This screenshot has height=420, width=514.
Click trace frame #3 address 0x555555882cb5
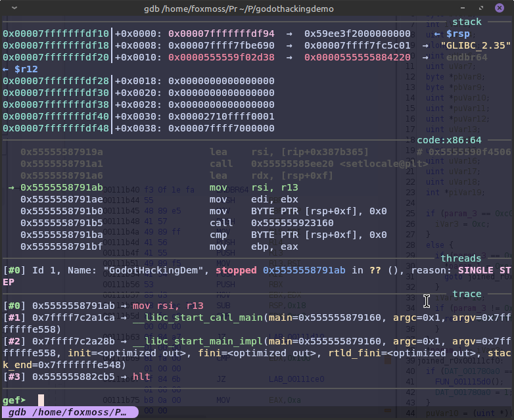[74, 377]
